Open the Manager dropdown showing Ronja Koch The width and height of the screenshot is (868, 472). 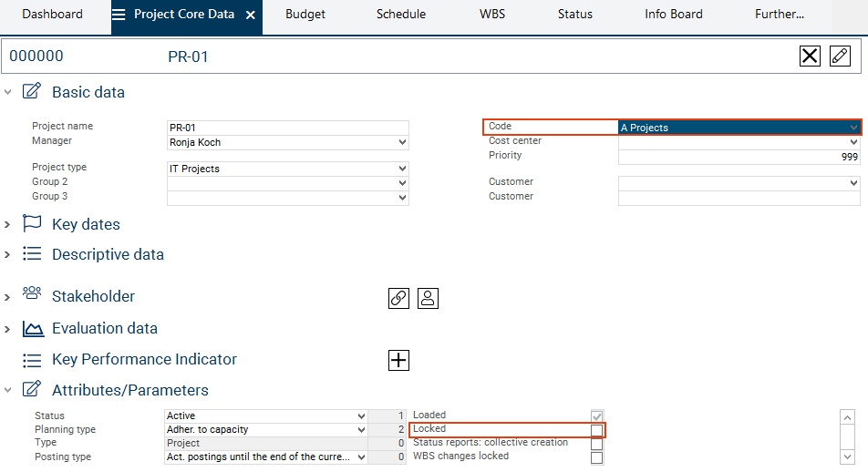[x=288, y=142]
